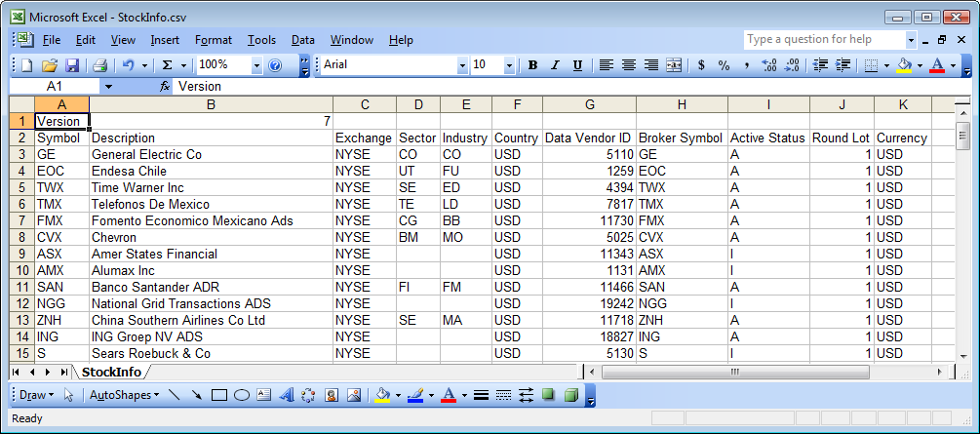Apply the yellow Fill Color in Formatting toolbar

pyautogui.click(x=904, y=65)
